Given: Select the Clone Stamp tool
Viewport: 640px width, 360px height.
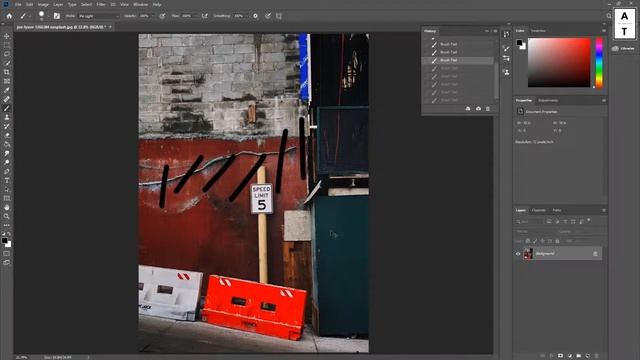Looking at the screenshot, I should coord(7,117).
